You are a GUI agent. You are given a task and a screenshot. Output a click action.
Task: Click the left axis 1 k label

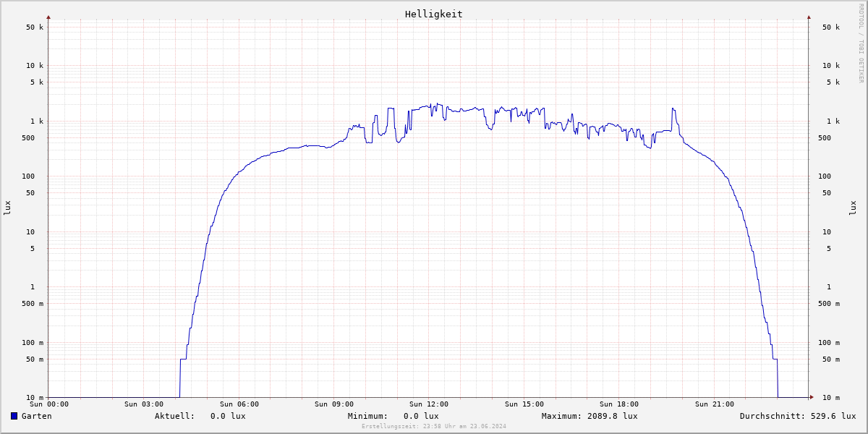[37, 121]
